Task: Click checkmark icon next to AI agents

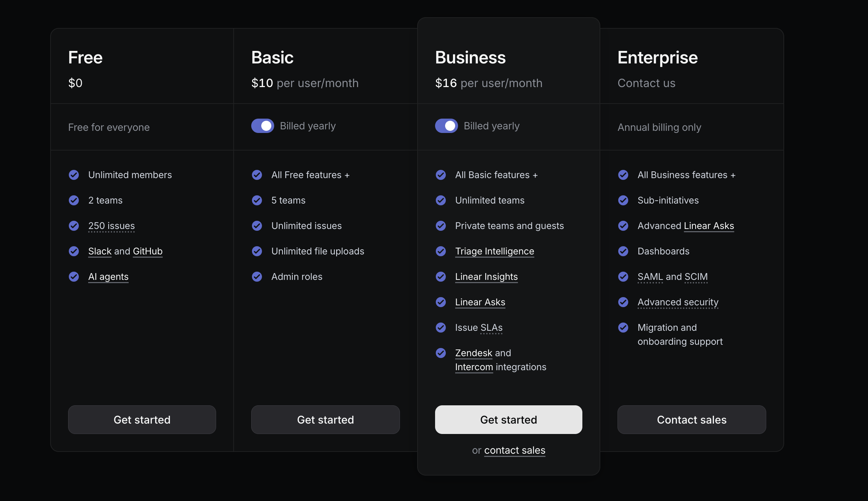Action: tap(74, 277)
